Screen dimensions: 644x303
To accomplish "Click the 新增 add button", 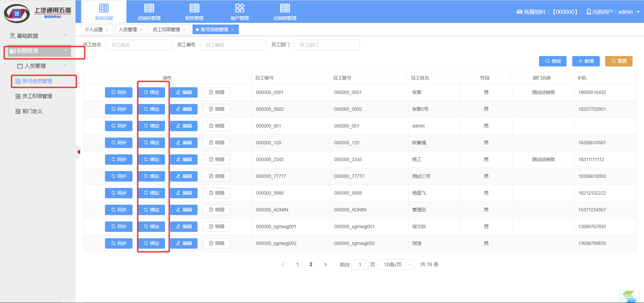I will click(x=586, y=61).
